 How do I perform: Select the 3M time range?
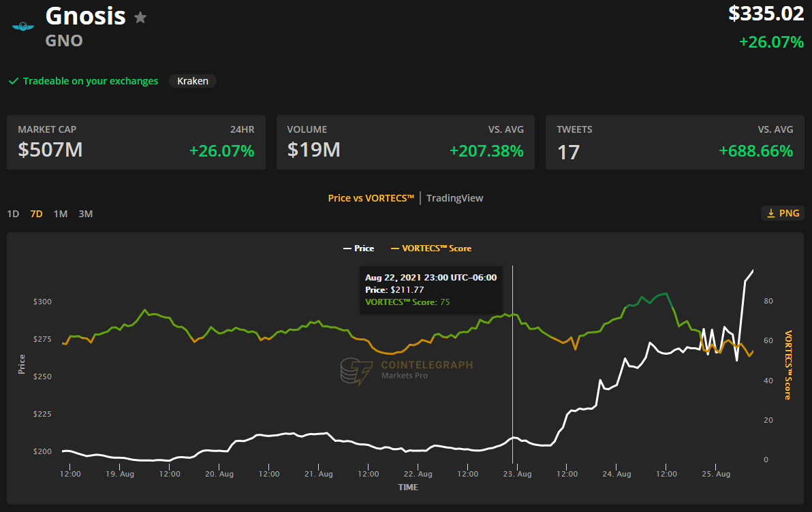tap(85, 214)
